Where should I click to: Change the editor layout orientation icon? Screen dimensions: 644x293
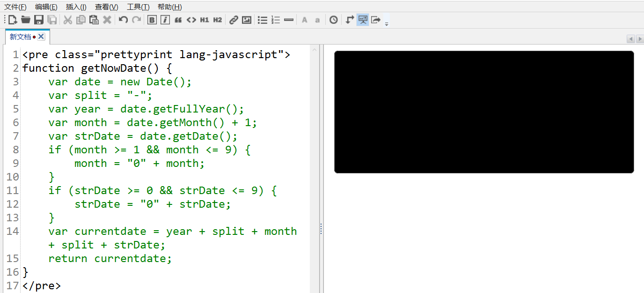[x=350, y=20]
